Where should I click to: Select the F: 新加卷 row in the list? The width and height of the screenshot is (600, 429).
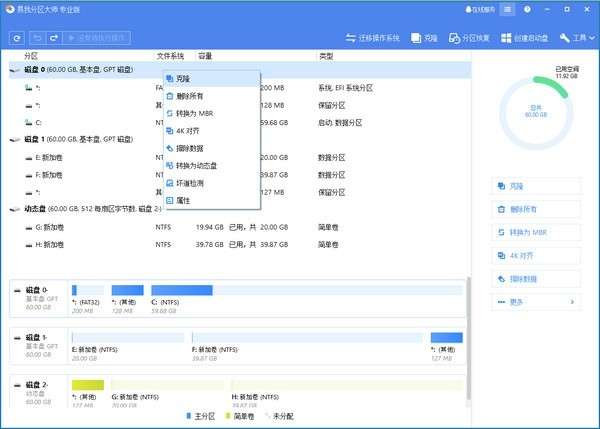[x=240, y=175]
